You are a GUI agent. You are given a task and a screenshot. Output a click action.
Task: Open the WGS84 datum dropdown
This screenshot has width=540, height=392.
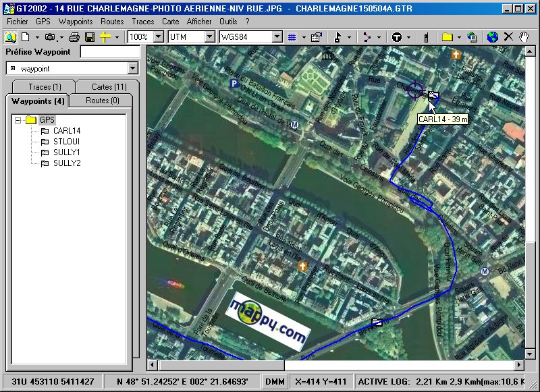click(x=277, y=37)
